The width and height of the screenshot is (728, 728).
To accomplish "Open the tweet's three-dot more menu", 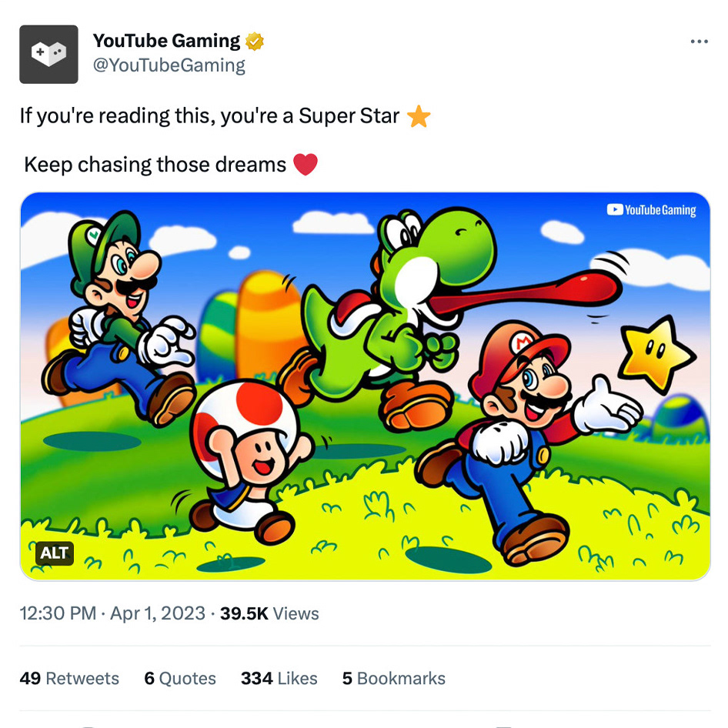I will [x=699, y=42].
